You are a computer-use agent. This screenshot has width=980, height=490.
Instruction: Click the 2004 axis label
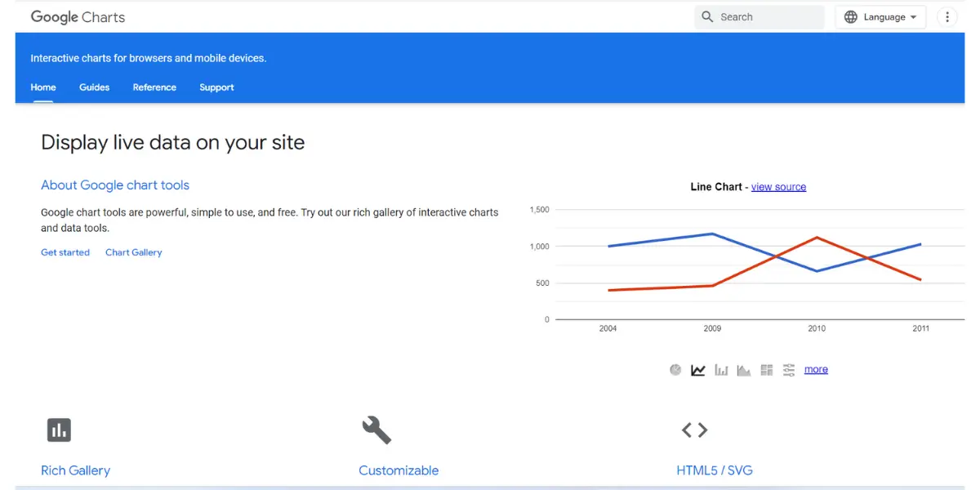pos(608,328)
